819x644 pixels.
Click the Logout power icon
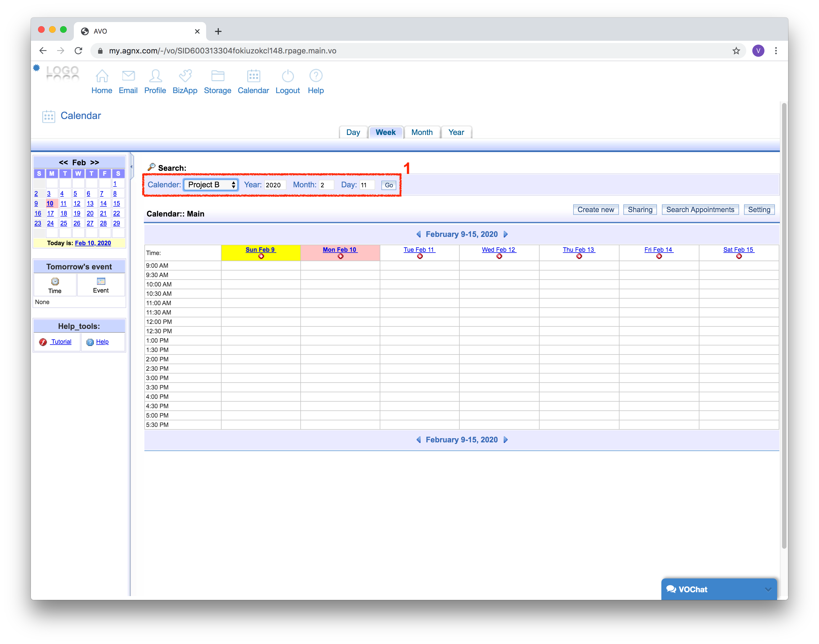[287, 76]
